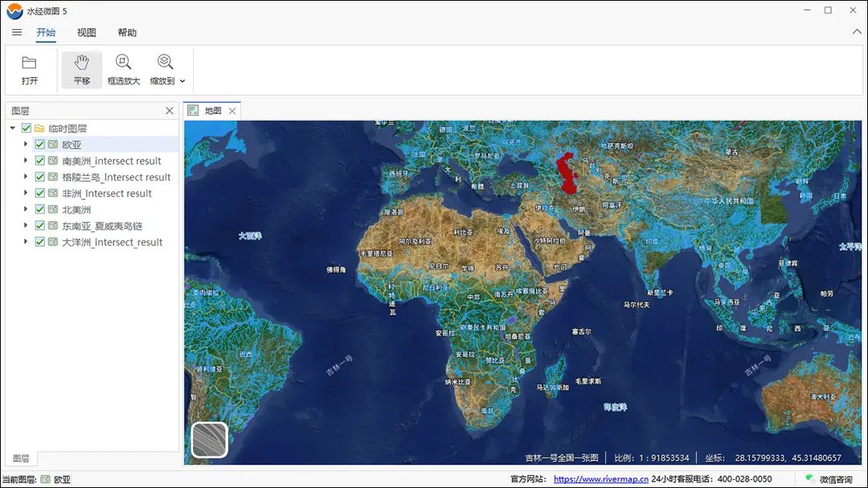Click the Open (打开) folder icon
This screenshot has width=868, height=488.
pos(30,63)
